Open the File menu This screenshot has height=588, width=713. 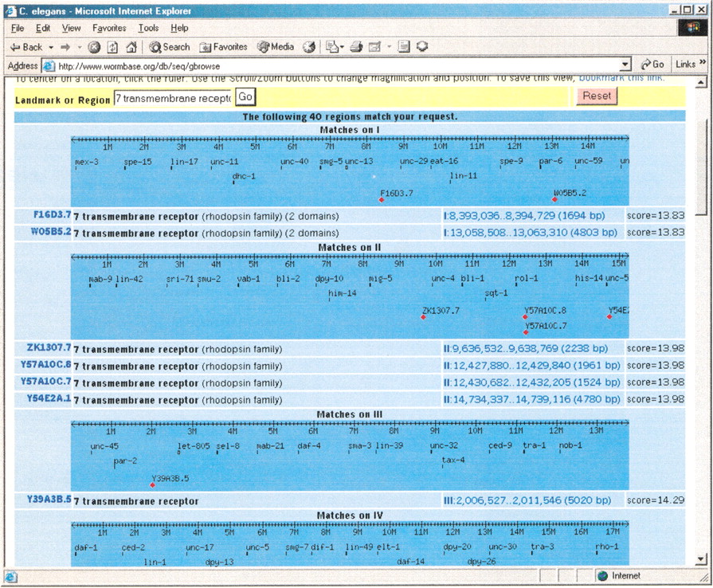[18, 28]
